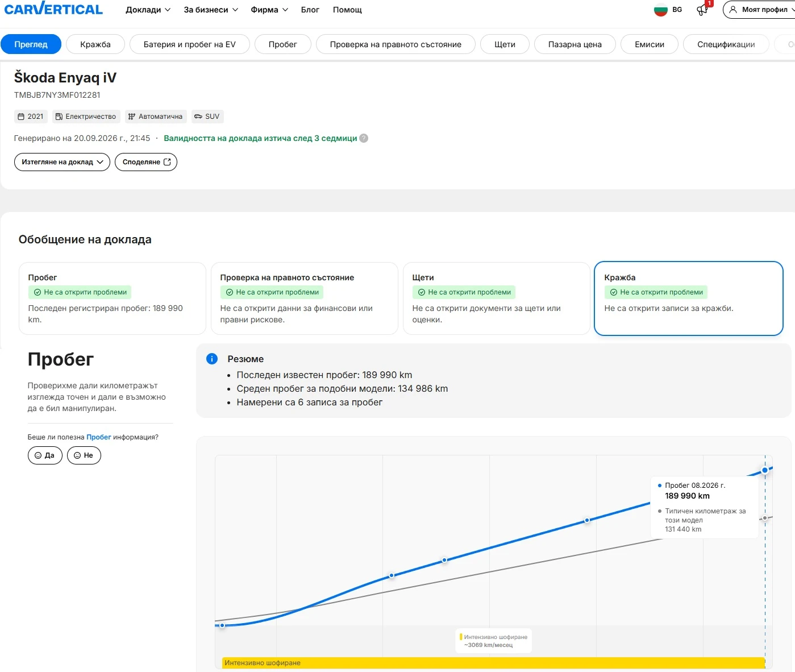Image resolution: width=795 pixels, height=672 pixels.
Task: Open Проверка на правното състояние summary card
Action: [305, 298]
